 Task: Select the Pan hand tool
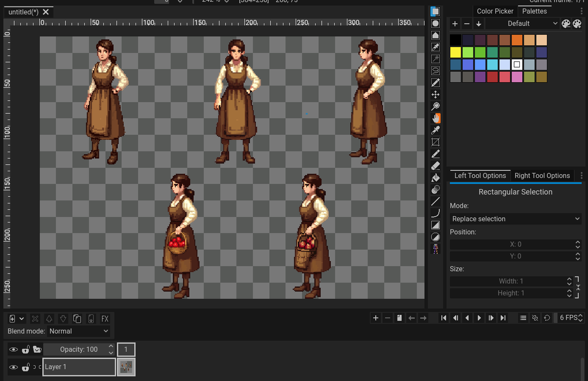point(435,118)
